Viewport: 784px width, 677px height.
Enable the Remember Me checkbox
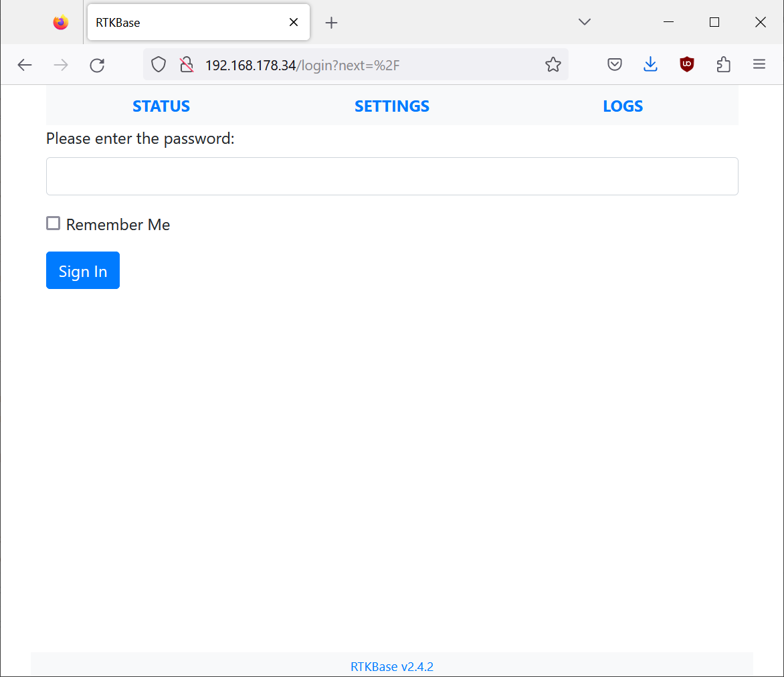[x=54, y=223]
